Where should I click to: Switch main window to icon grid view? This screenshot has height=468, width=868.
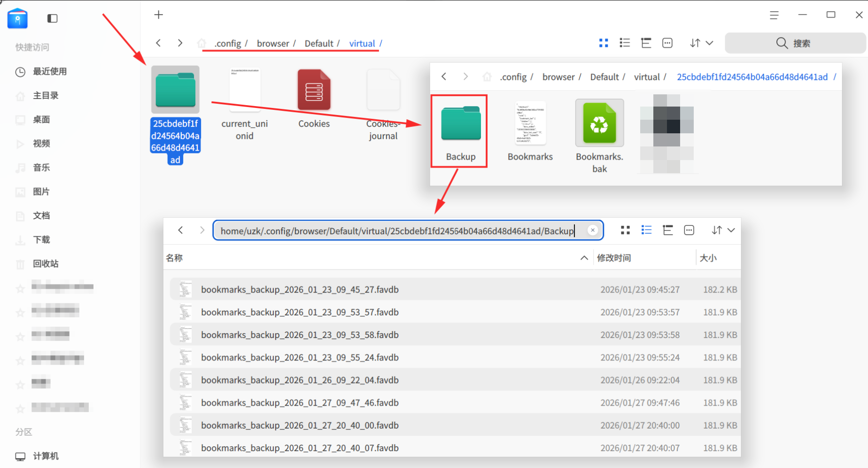click(604, 43)
